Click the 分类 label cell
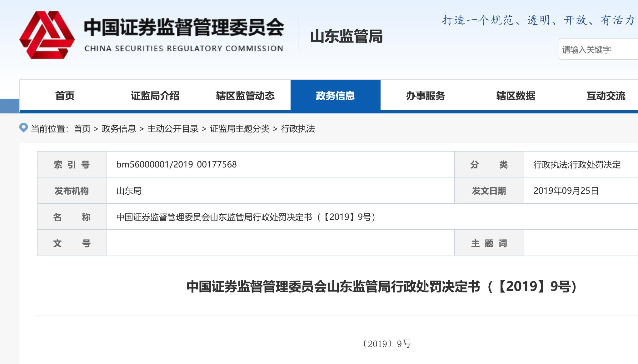Screen dimensions: 638x364 click(489, 164)
